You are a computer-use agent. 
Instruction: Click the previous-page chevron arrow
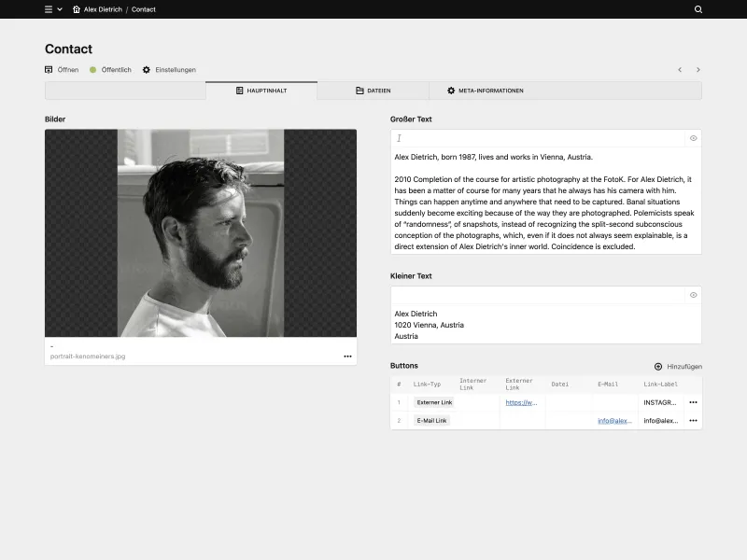pyautogui.click(x=680, y=69)
